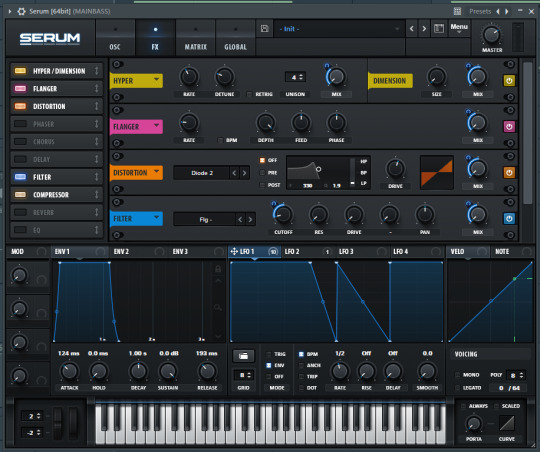Select next distortion type arrow
The height and width of the screenshot is (452, 540).
(245, 173)
